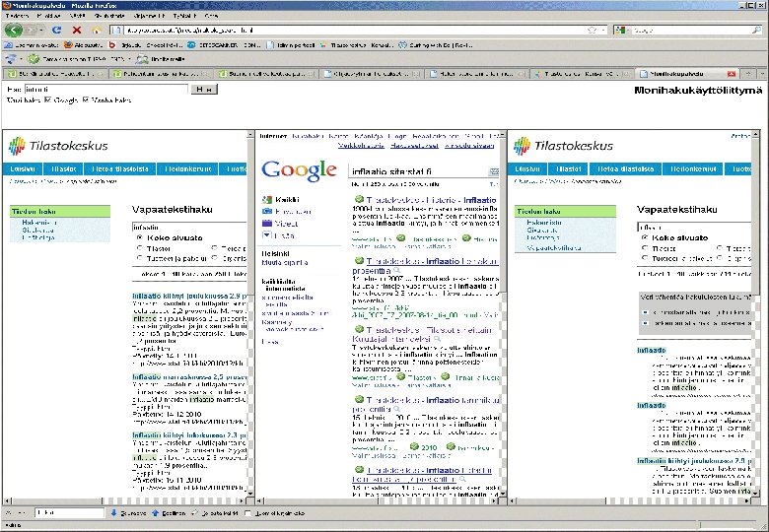Stop loading with the red X icon
Viewport: 769px width, 532px height.
pos(77,30)
